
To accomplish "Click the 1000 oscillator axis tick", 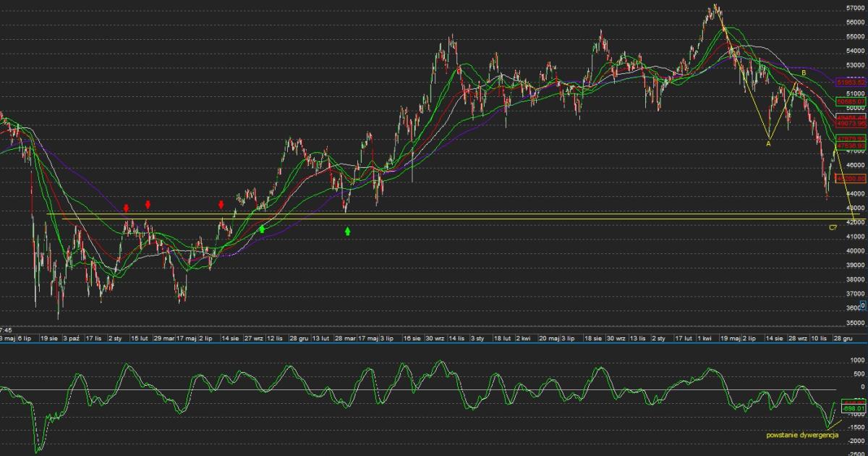I will point(858,360).
